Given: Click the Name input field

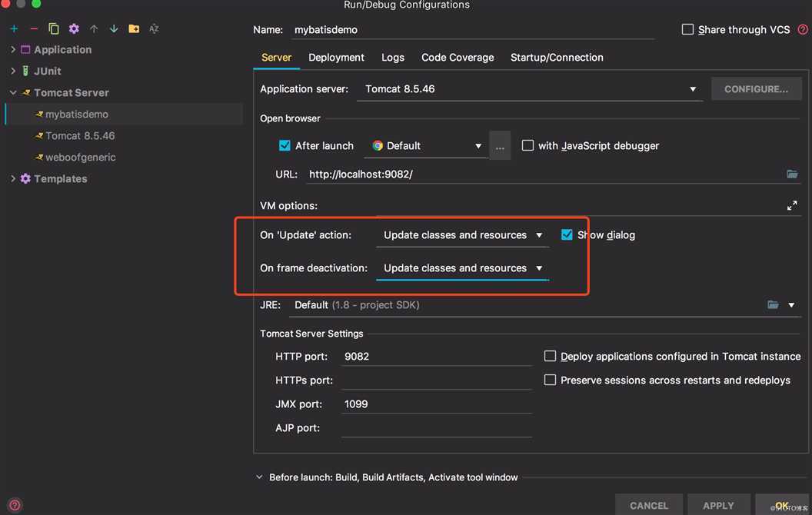Looking at the screenshot, I should coord(472,30).
